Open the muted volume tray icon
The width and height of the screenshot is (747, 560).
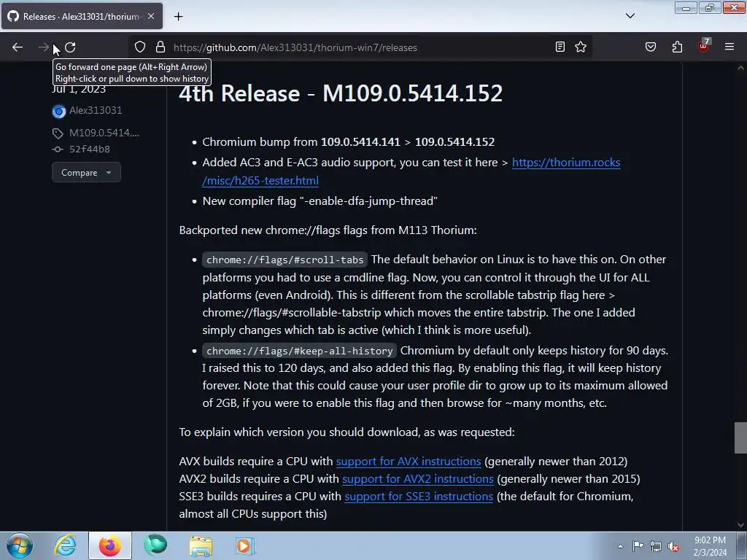pyautogui.click(x=673, y=546)
